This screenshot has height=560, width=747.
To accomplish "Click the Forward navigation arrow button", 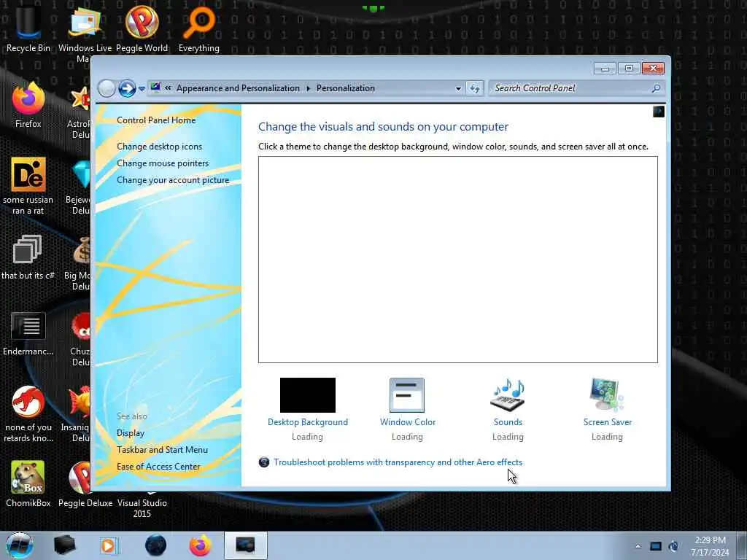I will coord(127,88).
